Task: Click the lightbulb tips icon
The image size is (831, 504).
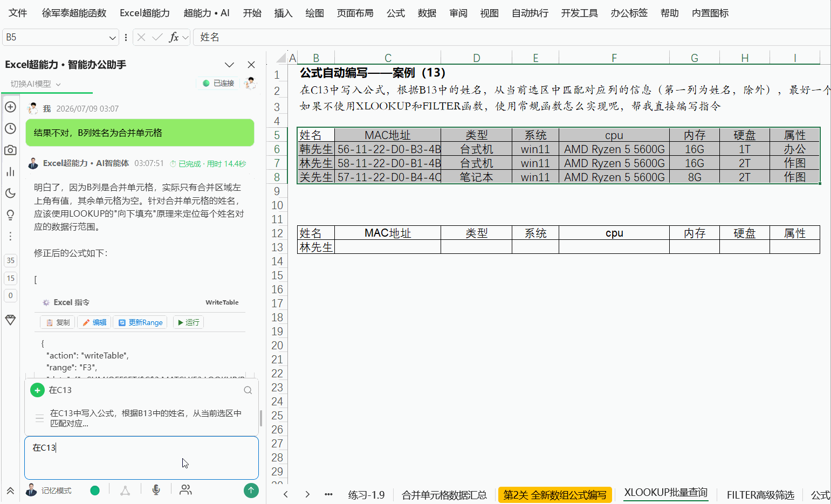Action: pos(10,215)
